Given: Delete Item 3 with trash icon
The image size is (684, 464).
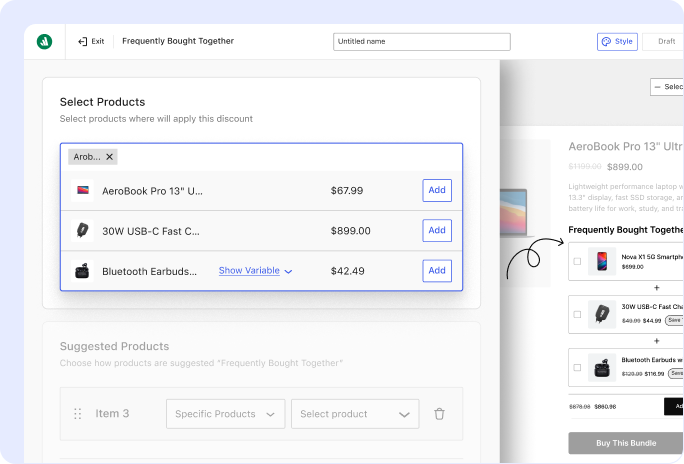Looking at the screenshot, I should pyautogui.click(x=439, y=414).
